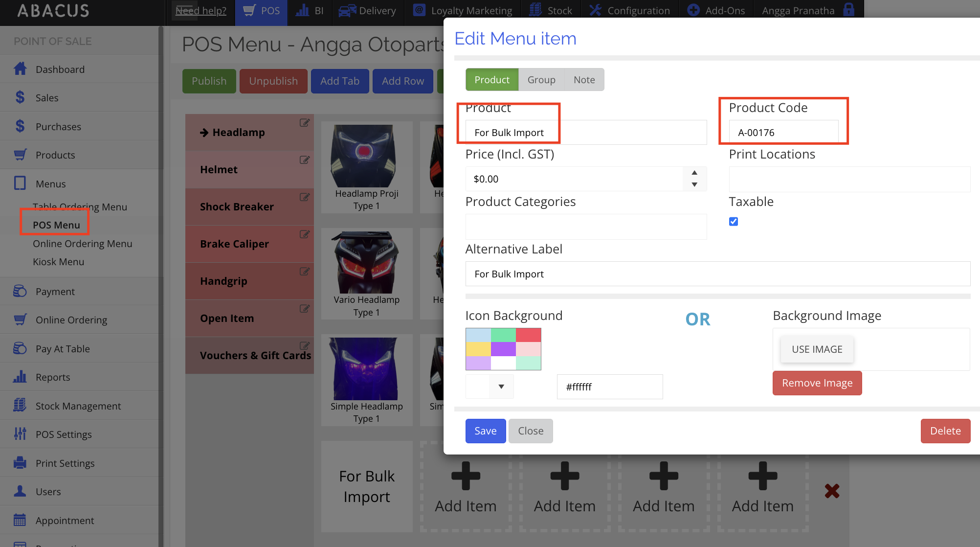The height and width of the screenshot is (547, 980).
Task: Toggle the Taxable checkbox
Action: click(x=734, y=222)
